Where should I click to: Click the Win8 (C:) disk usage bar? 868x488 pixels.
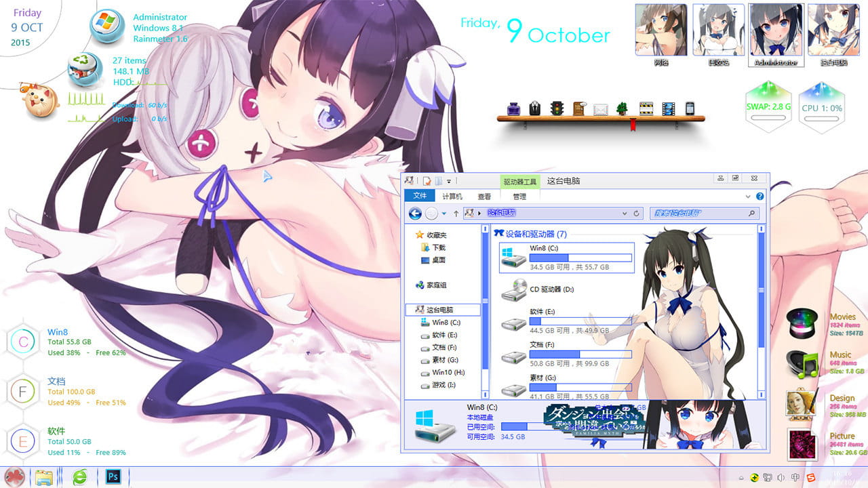(580, 256)
